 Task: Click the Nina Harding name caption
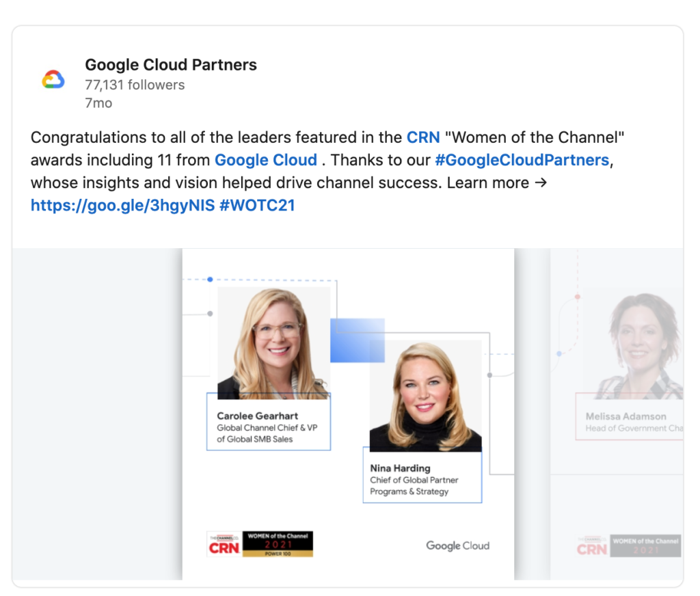click(401, 468)
